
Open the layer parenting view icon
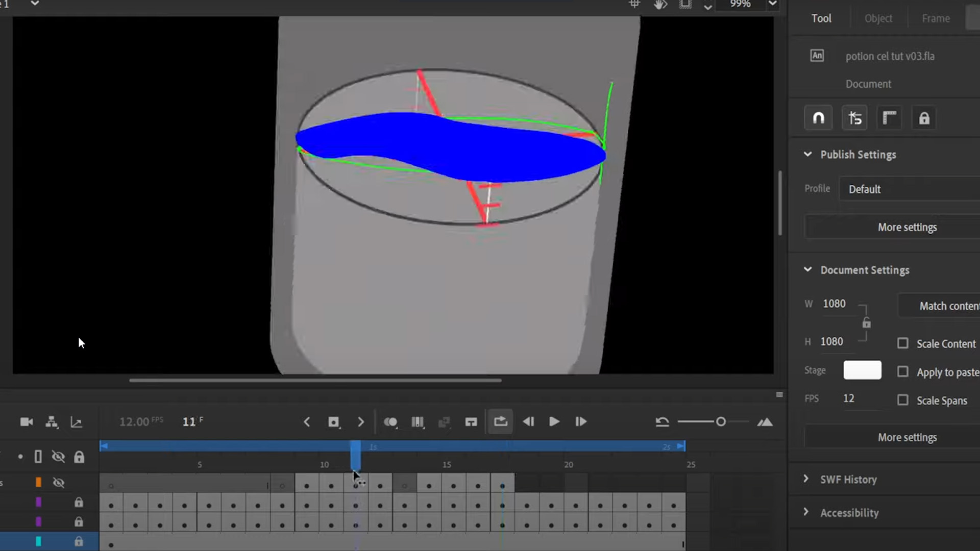coord(52,422)
